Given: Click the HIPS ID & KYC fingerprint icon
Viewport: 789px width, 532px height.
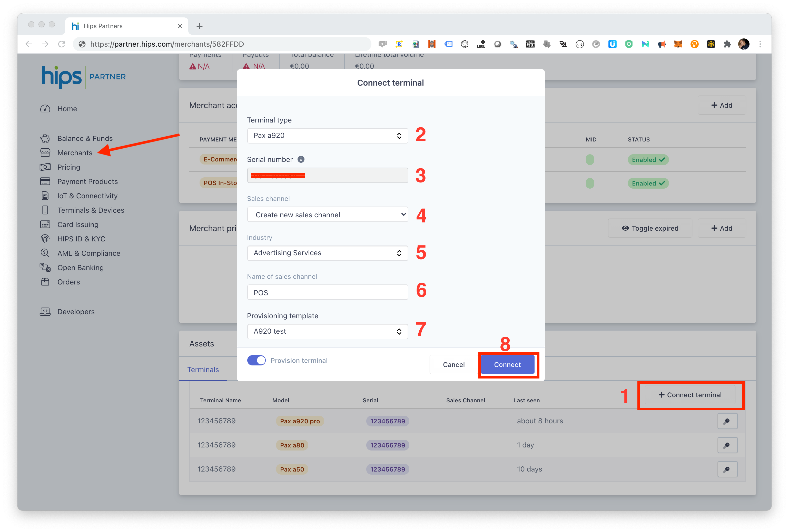Looking at the screenshot, I should (45, 239).
